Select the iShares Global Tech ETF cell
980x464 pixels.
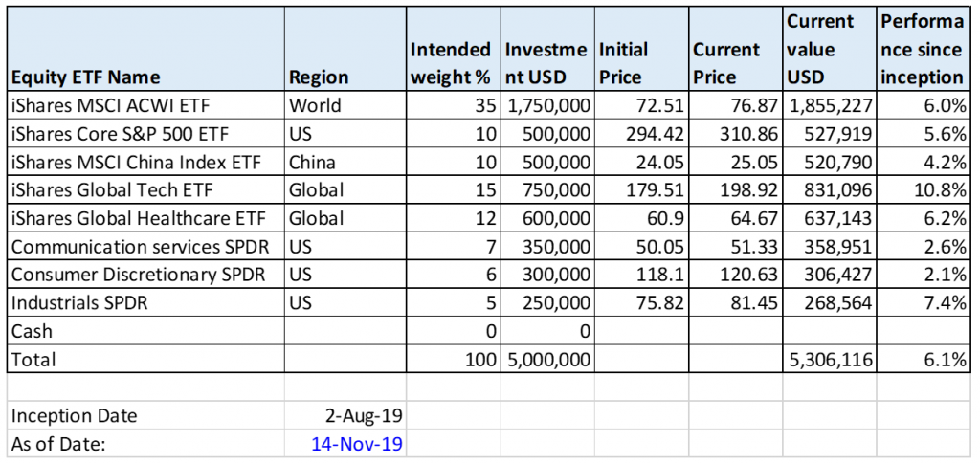tap(146, 189)
